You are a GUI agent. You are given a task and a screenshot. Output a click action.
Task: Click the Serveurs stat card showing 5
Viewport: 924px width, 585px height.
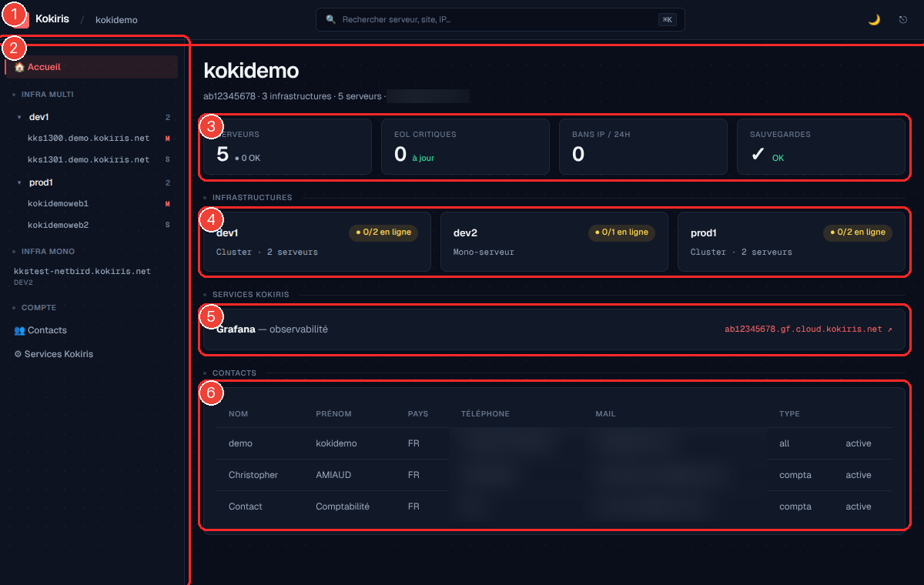287,146
